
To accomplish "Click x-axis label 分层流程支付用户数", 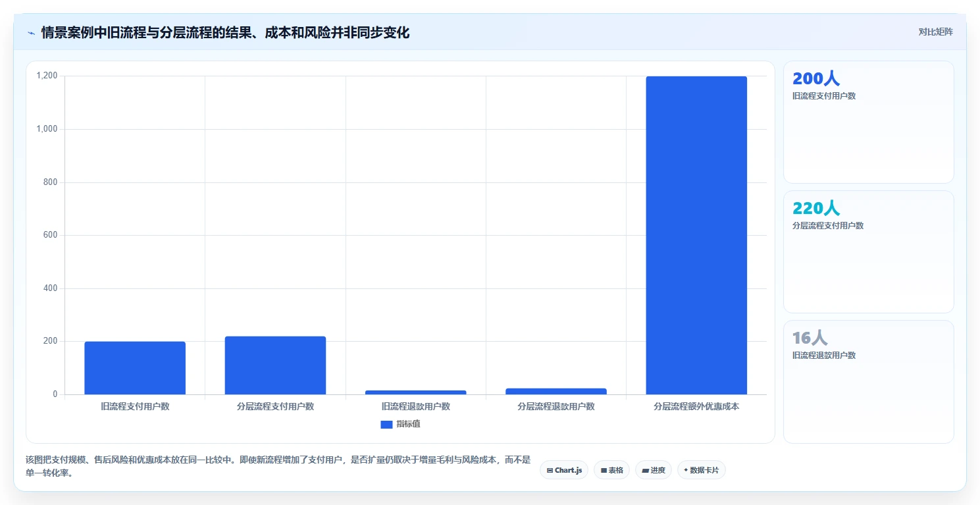I will (x=275, y=407).
